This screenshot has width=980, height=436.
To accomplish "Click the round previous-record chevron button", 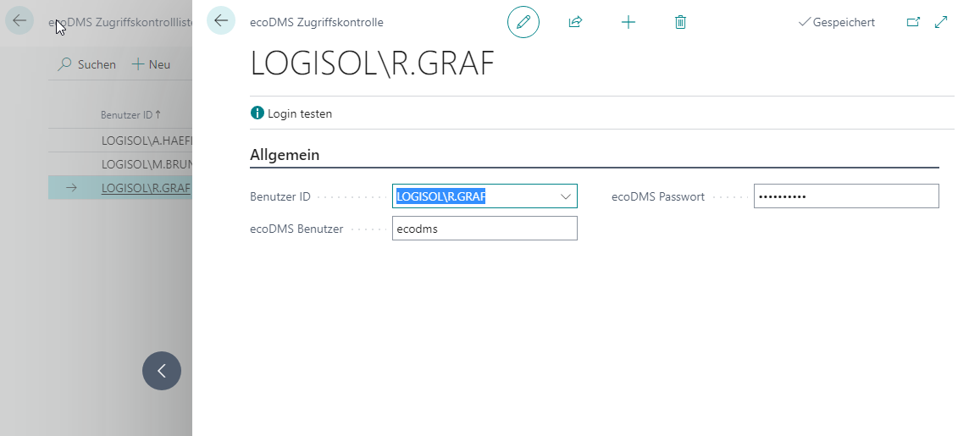I will pos(162,371).
